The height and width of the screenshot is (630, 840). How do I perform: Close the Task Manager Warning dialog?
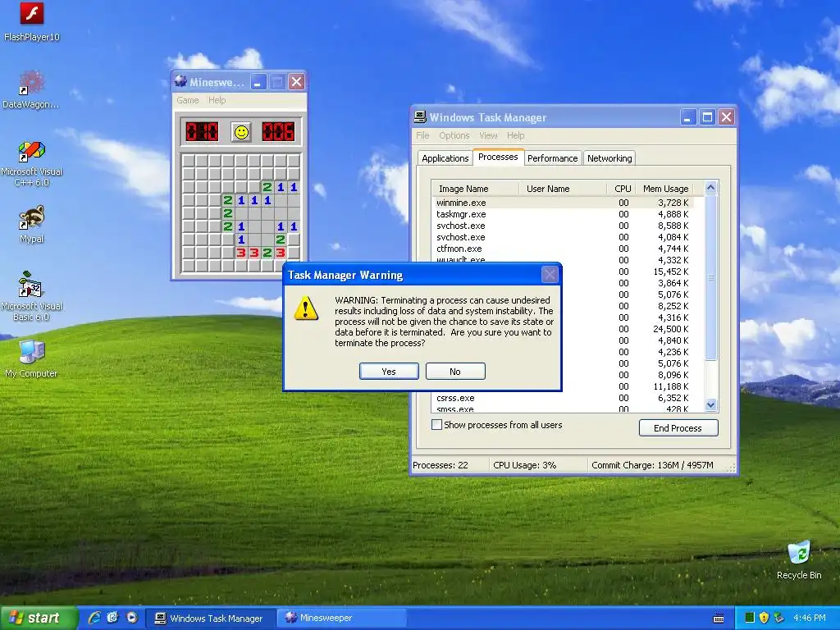(550, 275)
